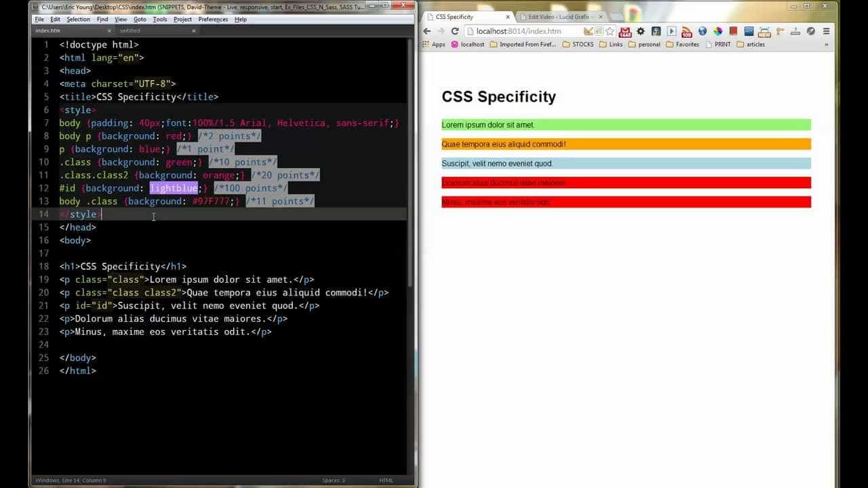Click the grey circular extension icon
Screen dimensions: 868x488
click(x=810, y=31)
